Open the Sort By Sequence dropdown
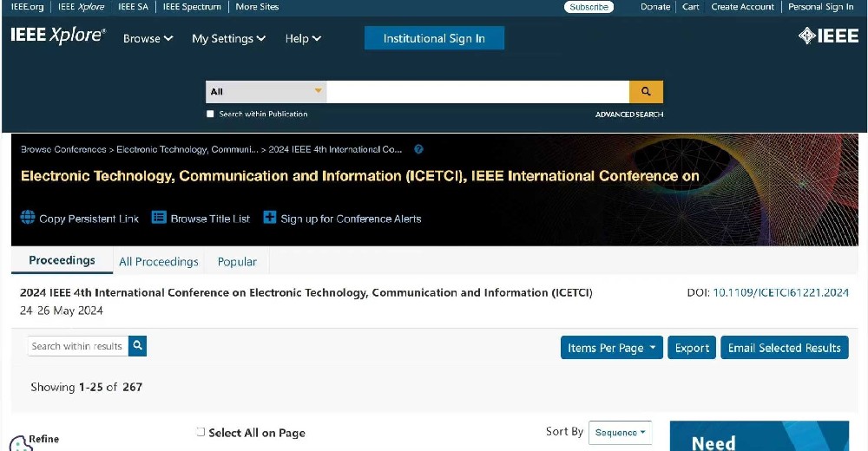 pos(620,432)
